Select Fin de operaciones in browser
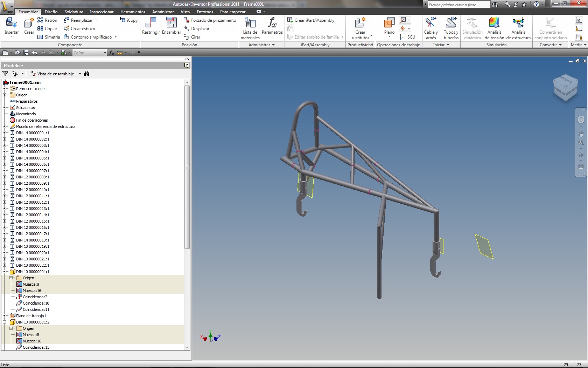Screen dimensions: 588x368 (32, 120)
